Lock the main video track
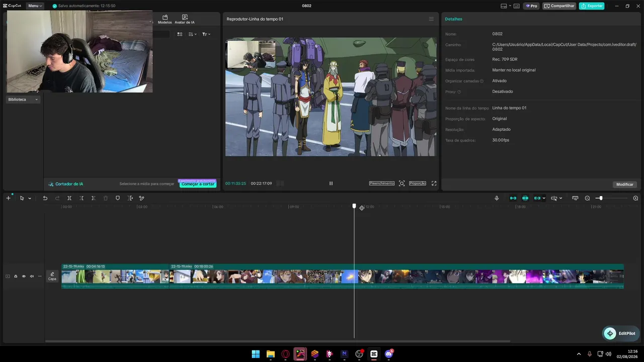Image resolution: width=644 pixels, height=362 pixels. [x=16, y=276]
